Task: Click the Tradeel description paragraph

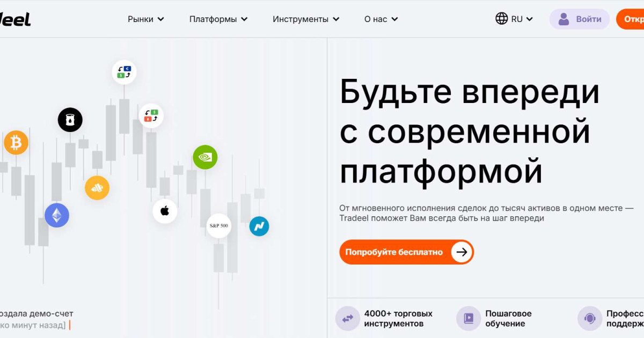Action: click(x=486, y=213)
